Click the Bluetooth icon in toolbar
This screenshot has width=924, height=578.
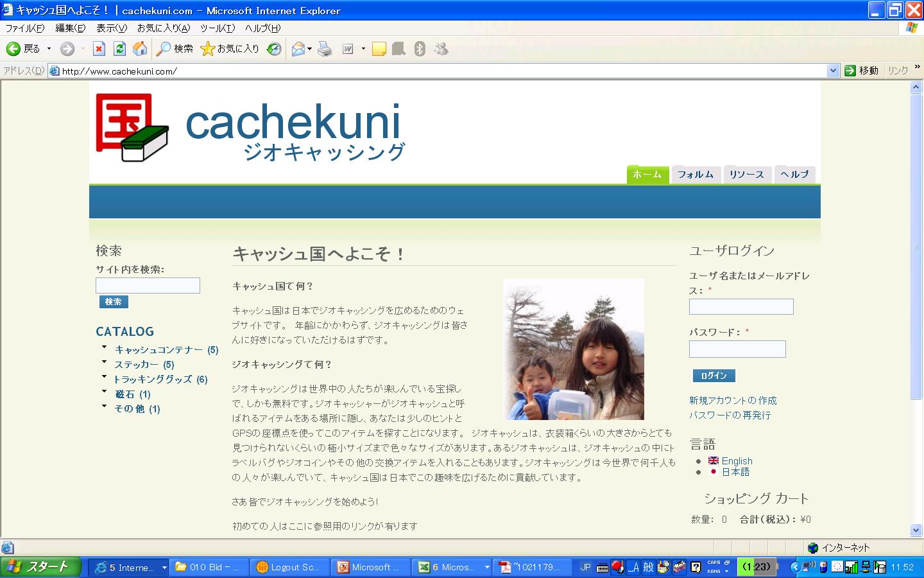coord(420,49)
